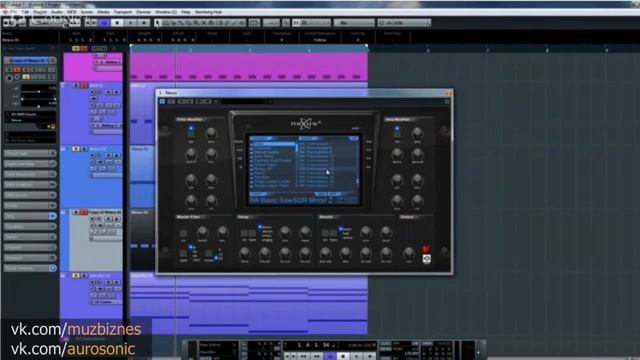Click the first button in Nexus window toolbar

162,101
